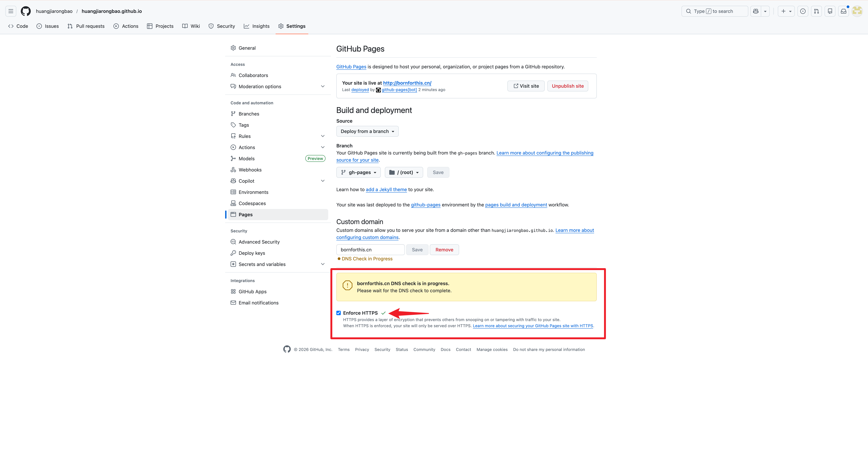The width and height of the screenshot is (868, 459).
Task: Open Deploy keys in the sidebar
Action: [x=278, y=253]
